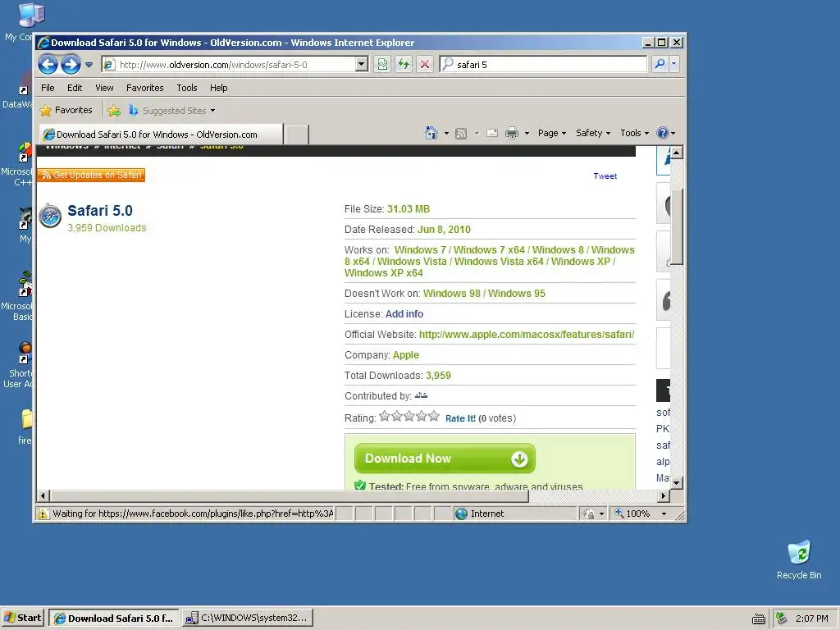The image size is (840, 630).
Task: Toggle Compatibility View icon
Action: [x=382, y=65]
